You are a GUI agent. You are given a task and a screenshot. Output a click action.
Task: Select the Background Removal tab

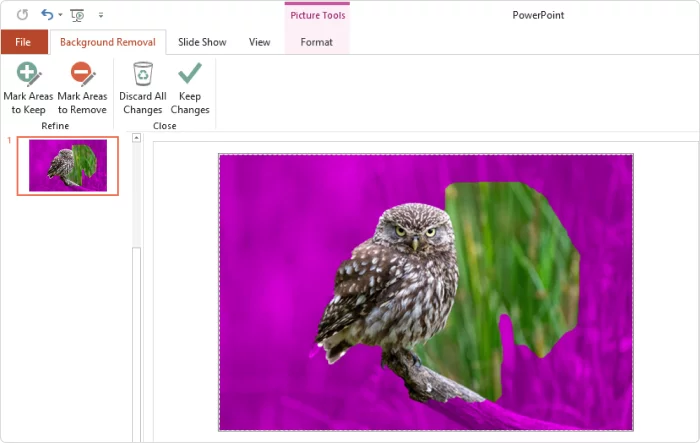point(107,42)
